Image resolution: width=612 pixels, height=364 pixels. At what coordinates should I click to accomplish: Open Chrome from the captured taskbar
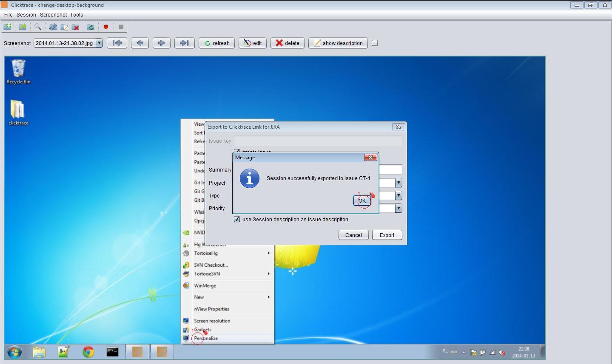(88, 352)
